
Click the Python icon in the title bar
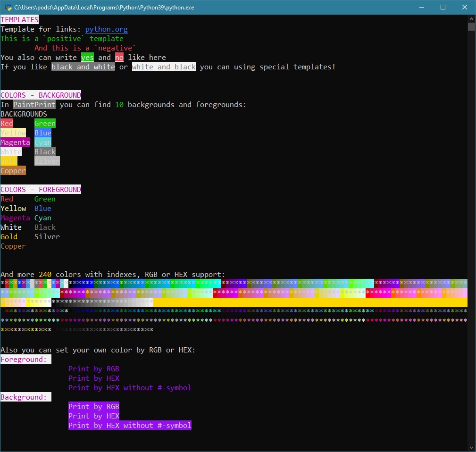tap(8, 8)
